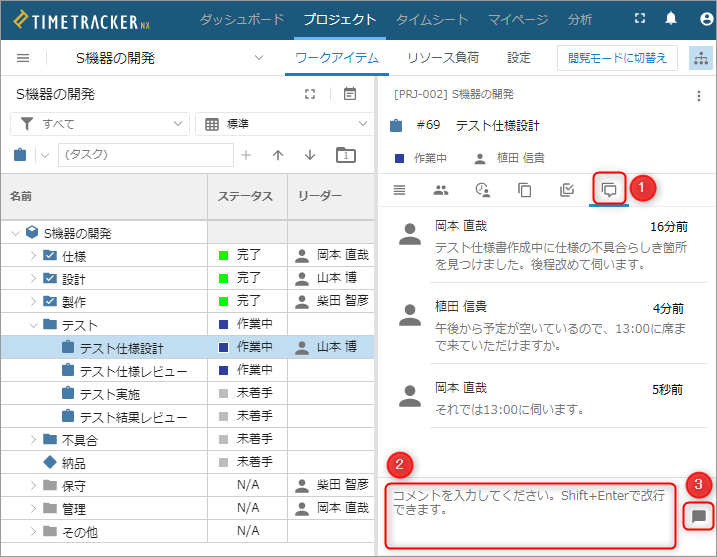Switch to the 設定 tab

pos(519,58)
